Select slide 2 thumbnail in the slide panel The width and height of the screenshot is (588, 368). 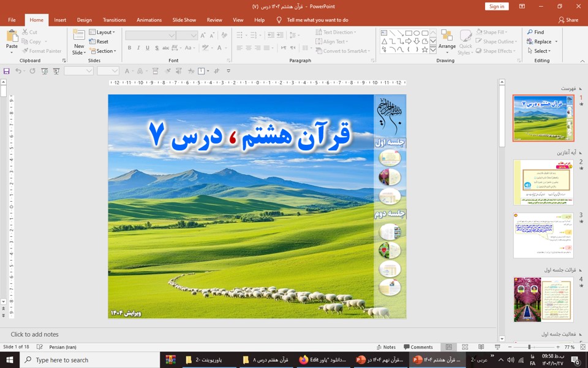pos(543,182)
